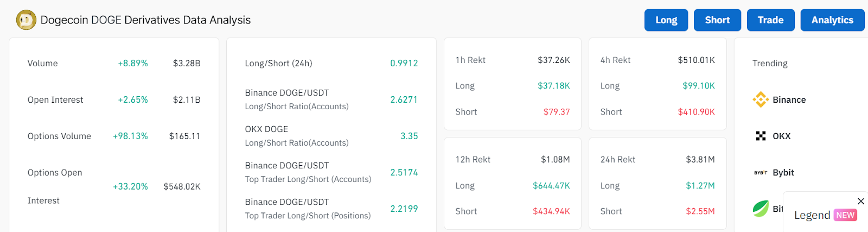
Task: Click the Open Interest stat row
Action: [x=114, y=99]
